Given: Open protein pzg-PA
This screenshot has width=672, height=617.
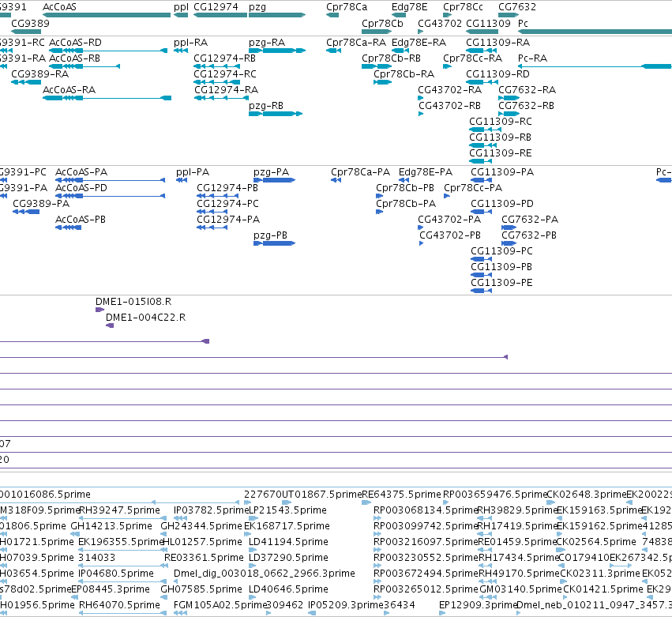Looking at the screenshot, I should [272, 173].
